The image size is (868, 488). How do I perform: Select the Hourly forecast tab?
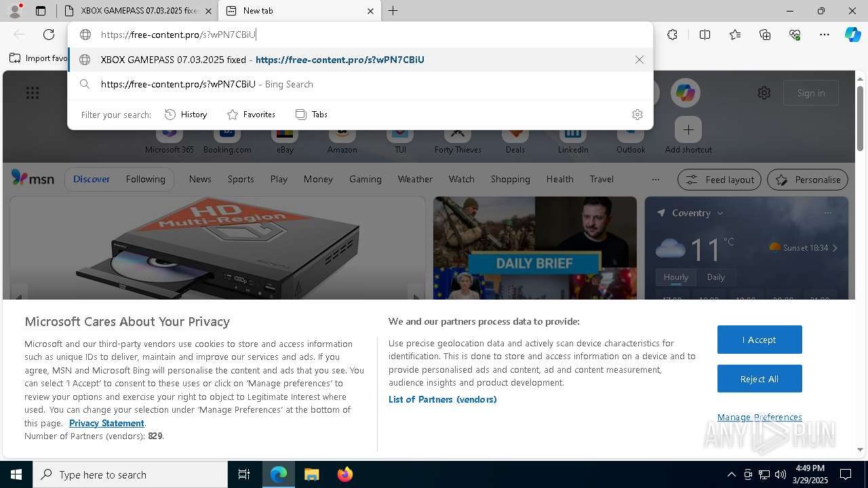(x=676, y=277)
